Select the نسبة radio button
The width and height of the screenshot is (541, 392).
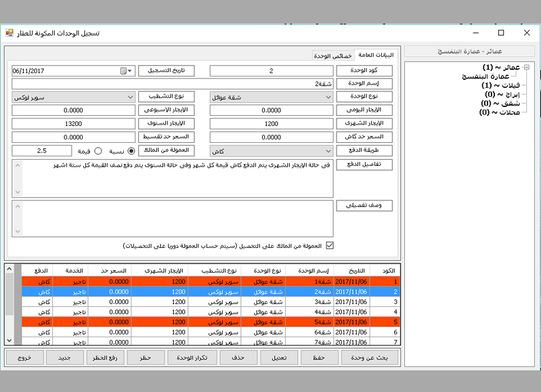(131, 151)
